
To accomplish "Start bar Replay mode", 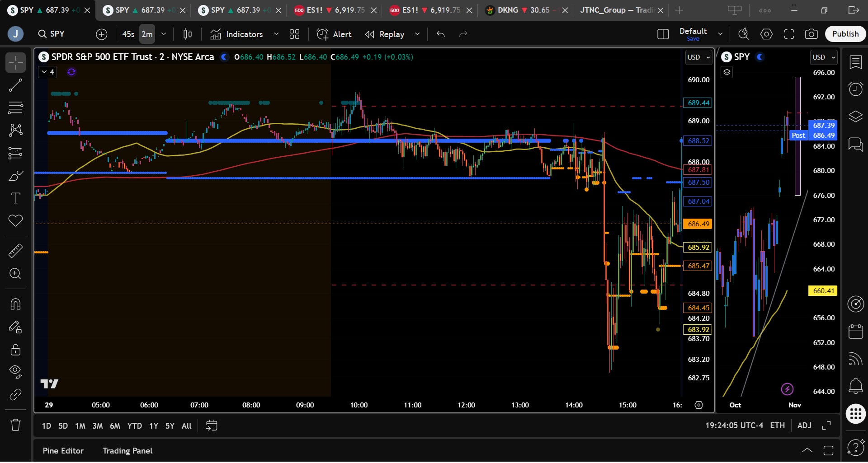I will 385,34.
